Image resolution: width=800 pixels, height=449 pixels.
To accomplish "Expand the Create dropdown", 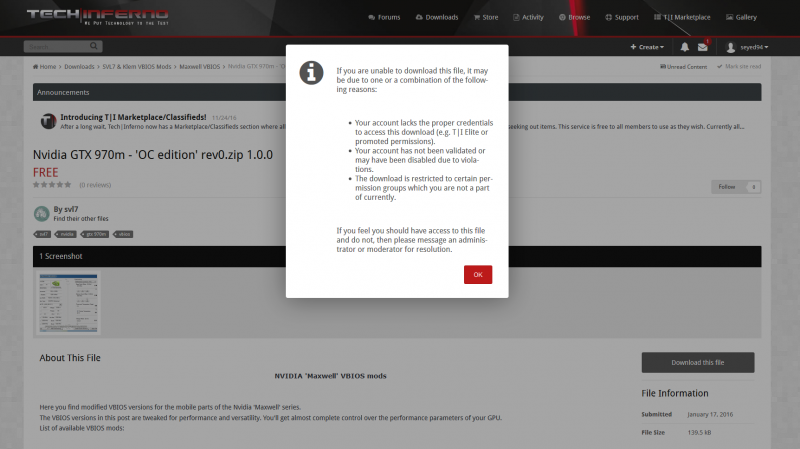I will click(647, 47).
